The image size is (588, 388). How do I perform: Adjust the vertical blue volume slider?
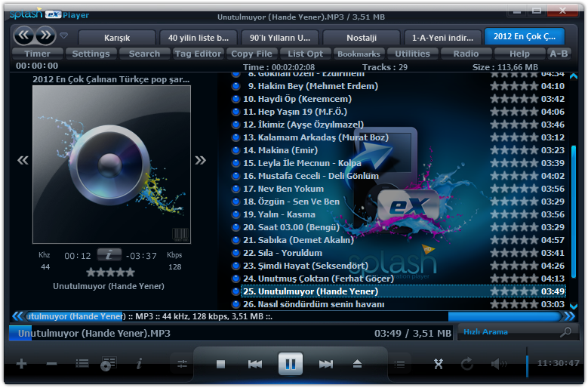[x=527, y=362]
